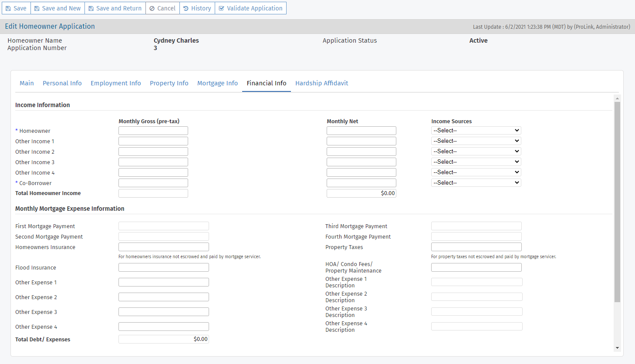Screen dimensions: 635x364
Task: Click the Save and New icon
Action: coord(37,8)
